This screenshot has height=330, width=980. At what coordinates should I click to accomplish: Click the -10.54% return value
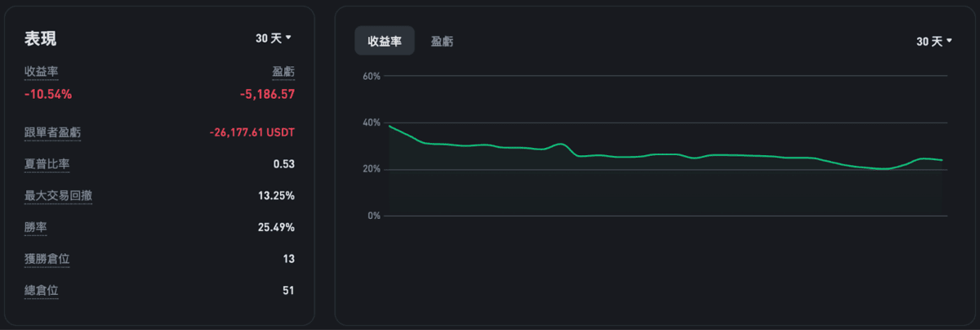(x=48, y=94)
